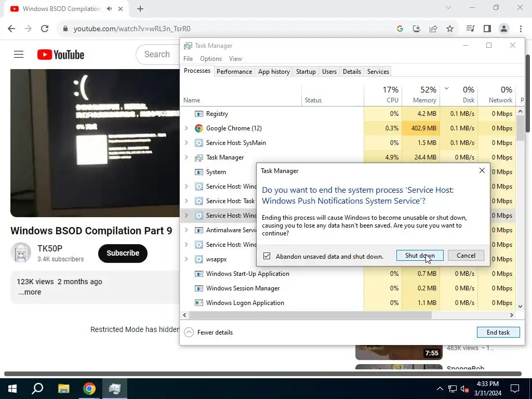
Task: Open taskbar search magnifier
Action: (x=37, y=389)
